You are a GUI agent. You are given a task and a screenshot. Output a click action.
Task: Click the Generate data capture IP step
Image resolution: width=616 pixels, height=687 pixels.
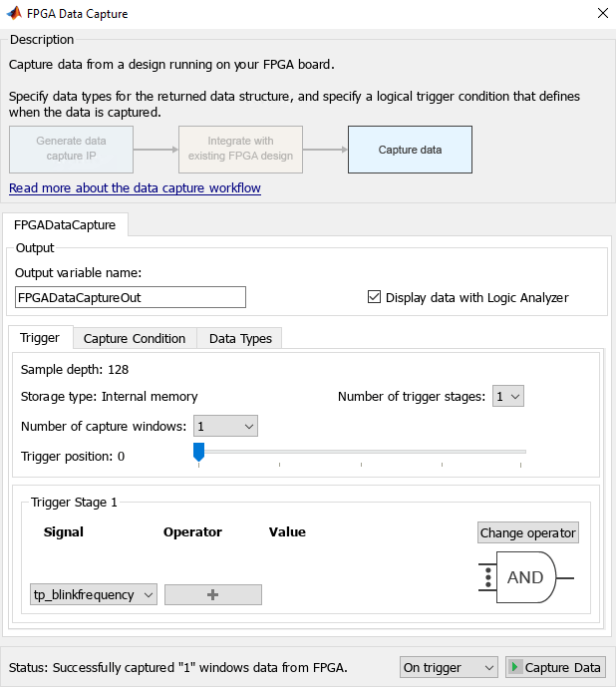[x=71, y=150]
